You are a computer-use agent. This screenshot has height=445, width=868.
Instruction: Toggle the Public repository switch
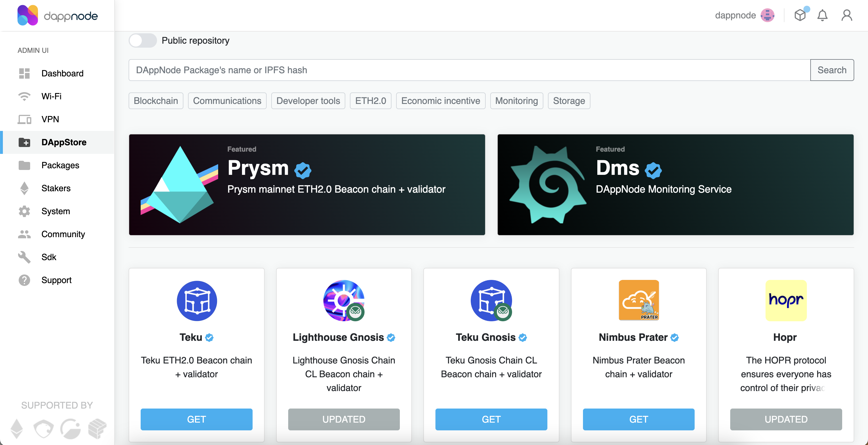143,40
